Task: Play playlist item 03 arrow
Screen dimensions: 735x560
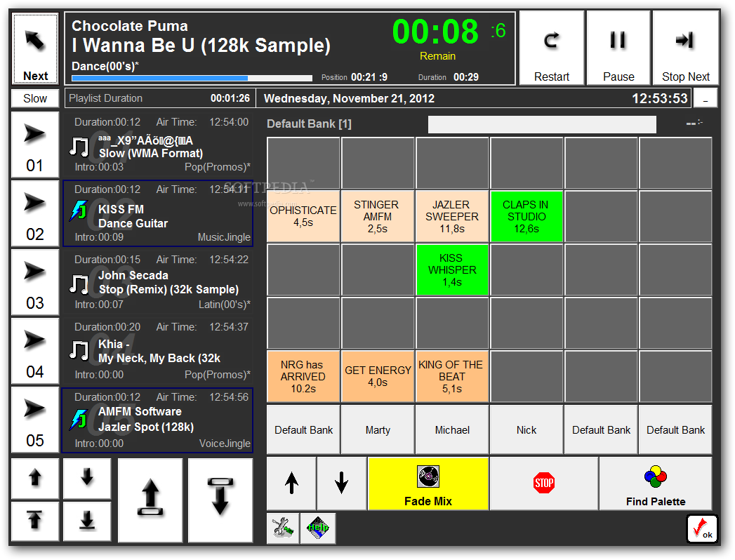Action: tap(35, 283)
